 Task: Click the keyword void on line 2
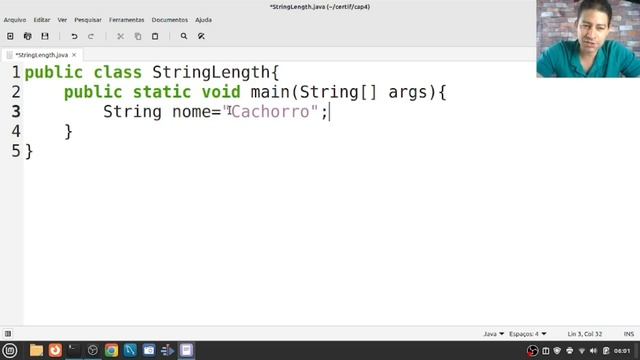click(221, 92)
